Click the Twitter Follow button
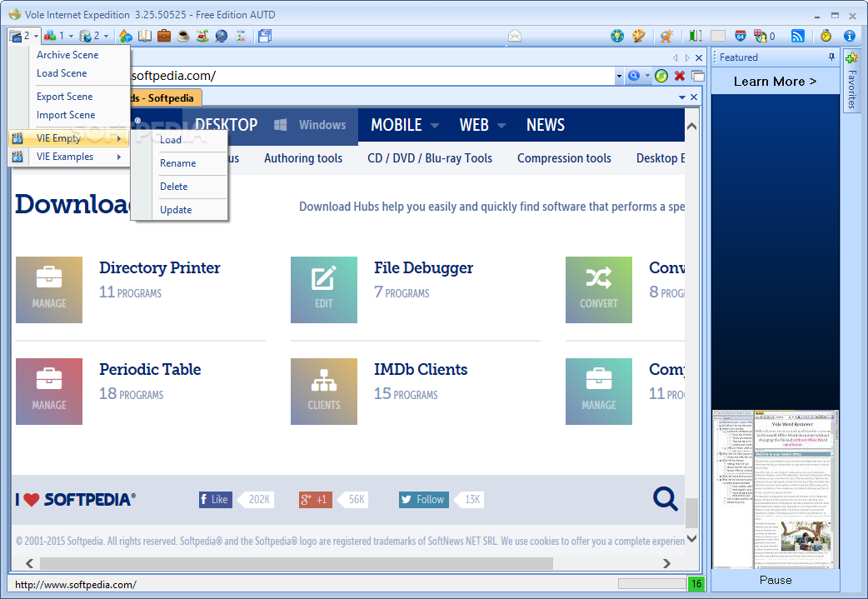The width and height of the screenshot is (868, 599). point(424,499)
